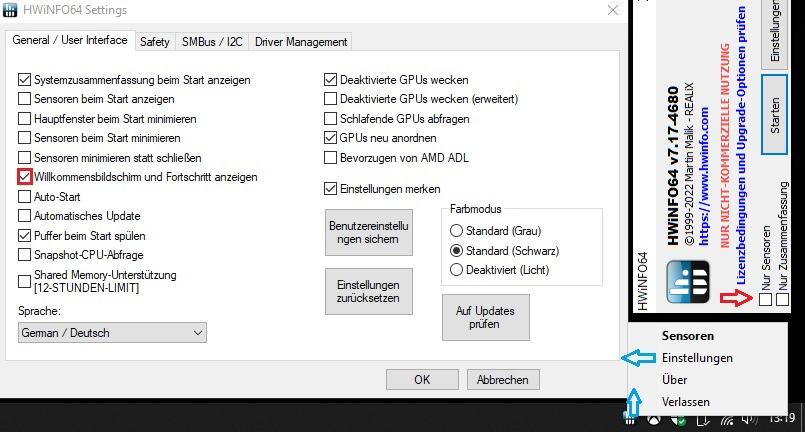Open the Sprache language dropdown

(112, 333)
